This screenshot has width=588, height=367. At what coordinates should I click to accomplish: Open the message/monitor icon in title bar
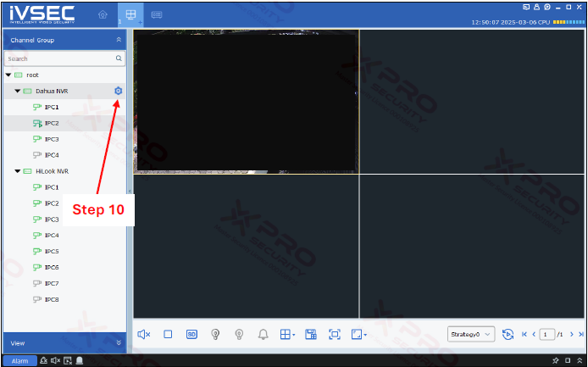coord(526,7)
